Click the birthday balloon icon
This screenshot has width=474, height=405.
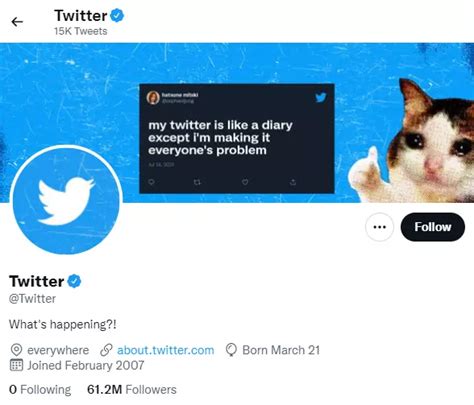point(231,350)
